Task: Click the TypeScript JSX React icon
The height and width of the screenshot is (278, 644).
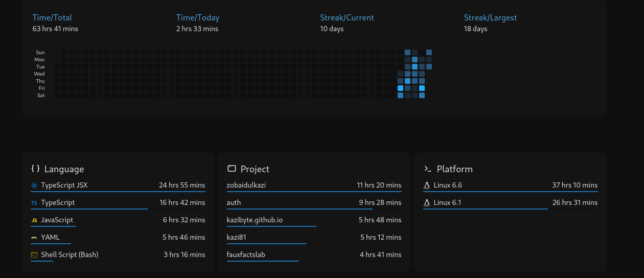Action: point(34,186)
